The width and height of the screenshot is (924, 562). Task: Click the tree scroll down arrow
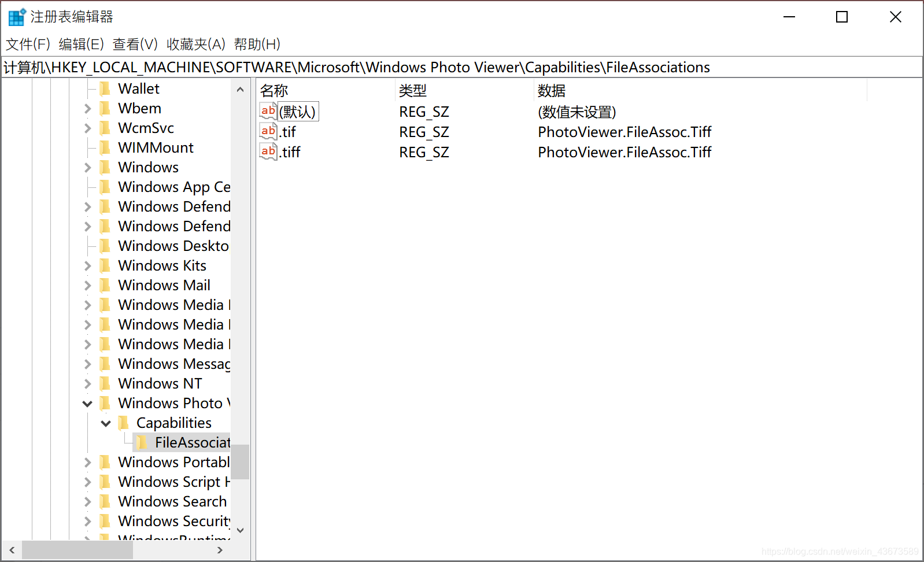coord(240,530)
